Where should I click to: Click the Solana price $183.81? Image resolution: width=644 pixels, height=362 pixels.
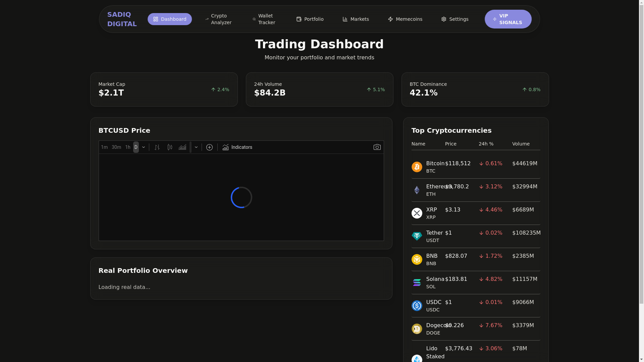[456, 279]
